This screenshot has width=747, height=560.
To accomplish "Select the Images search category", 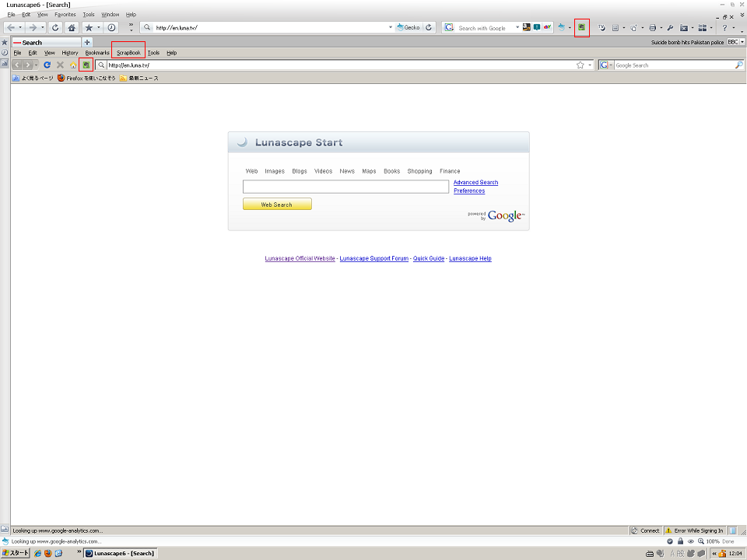I will click(x=275, y=171).
